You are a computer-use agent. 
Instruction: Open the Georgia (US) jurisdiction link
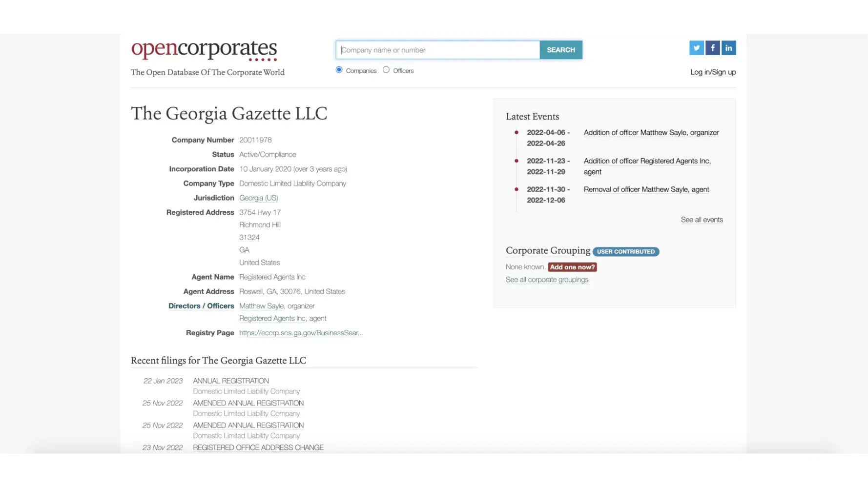point(258,198)
